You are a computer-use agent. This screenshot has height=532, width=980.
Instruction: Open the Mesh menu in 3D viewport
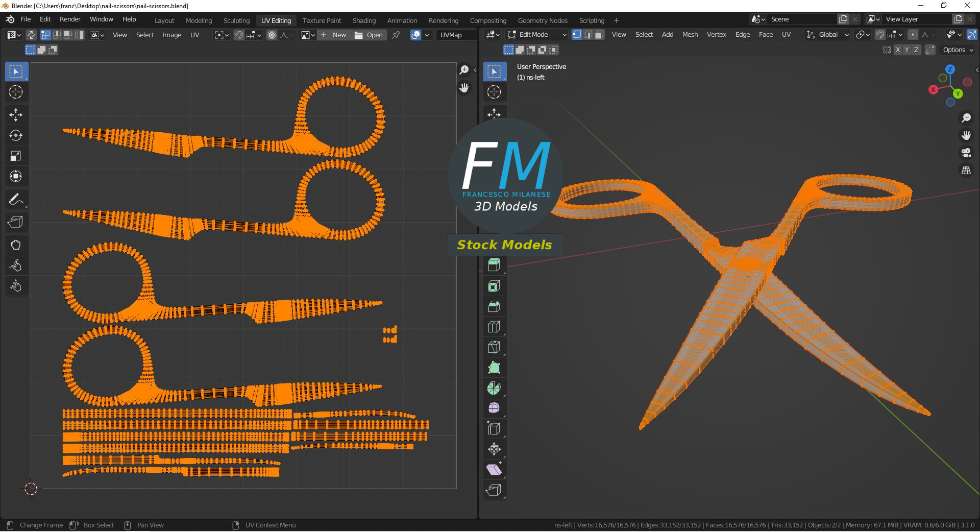click(690, 34)
